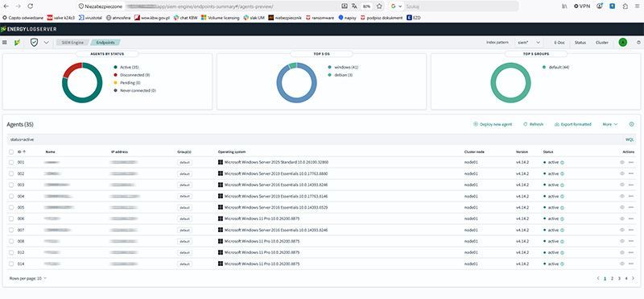Open the browser translate page icon
The height and width of the screenshot is (299, 644).
point(355,6)
